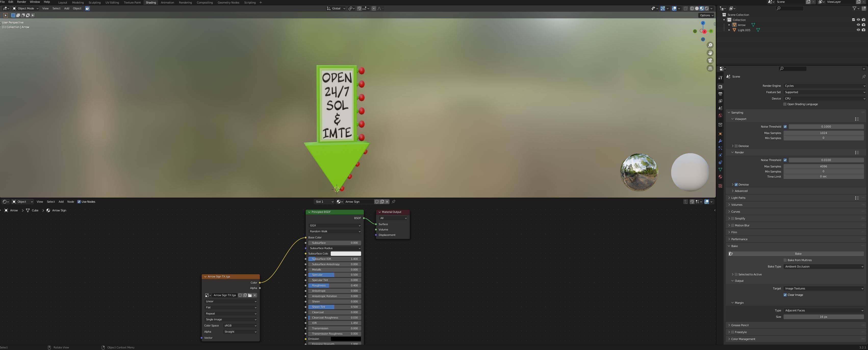Open the Material properties tab icon
Viewport: 868px width, 350px height.
pyautogui.click(x=720, y=177)
